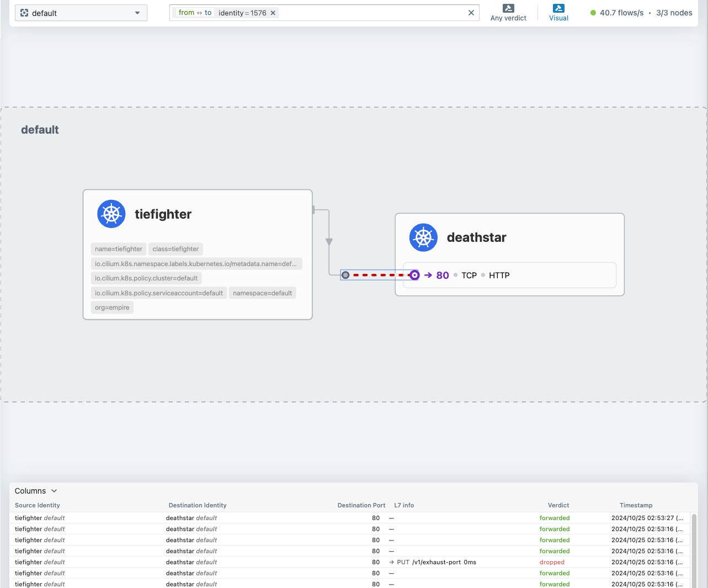Screen dimensions: 708x588
Task: Select the deathstar service card title
Action: click(x=477, y=237)
